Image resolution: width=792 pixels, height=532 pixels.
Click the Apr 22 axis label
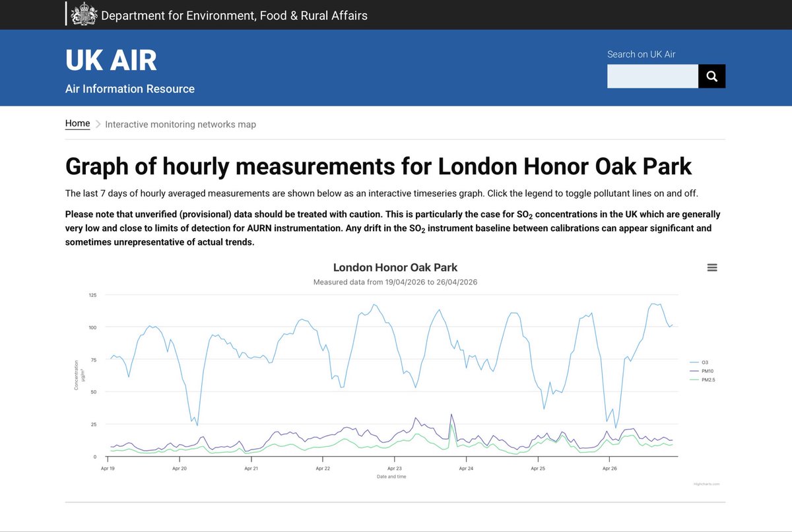tap(323, 469)
